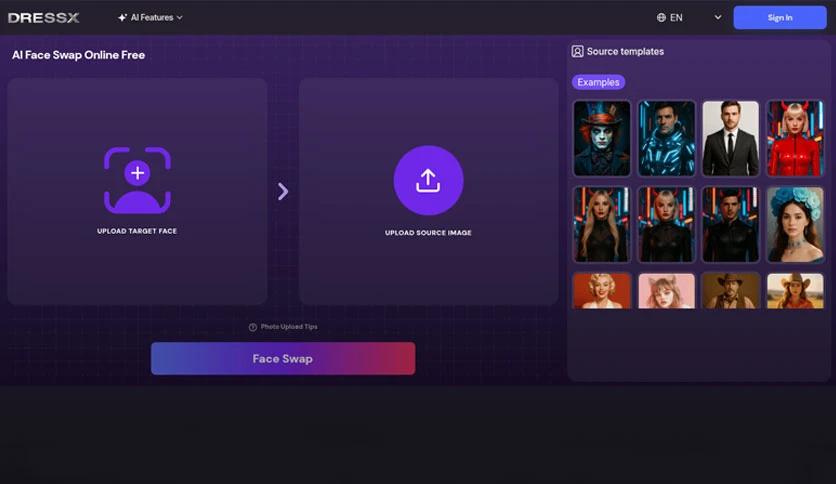This screenshot has width=836, height=484.
Task: Click the Source templates person icon
Action: coord(578,51)
